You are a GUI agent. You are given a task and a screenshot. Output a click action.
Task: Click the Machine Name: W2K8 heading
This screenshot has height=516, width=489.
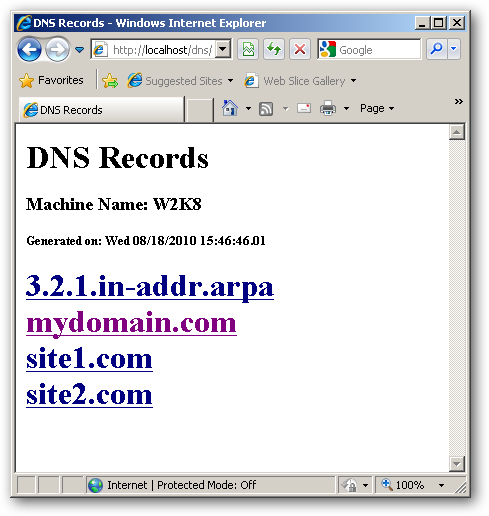point(114,204)
